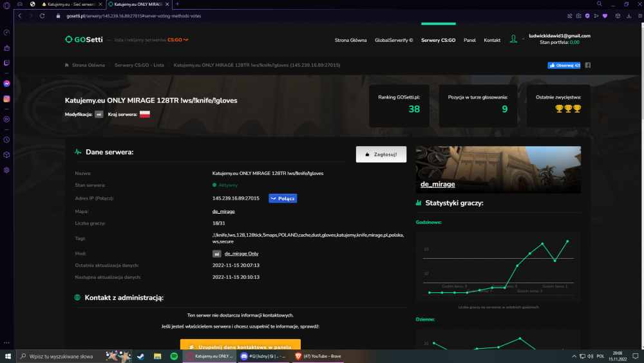Image resolution: width=644 pixels, height=363 pixels.
Task: Open the pinned globe tab
Action: click(x=32, y=4)
